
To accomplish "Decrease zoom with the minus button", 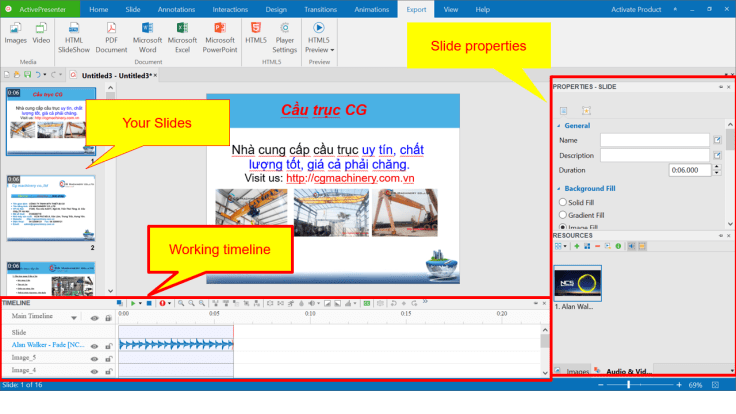I will [601, 385].
